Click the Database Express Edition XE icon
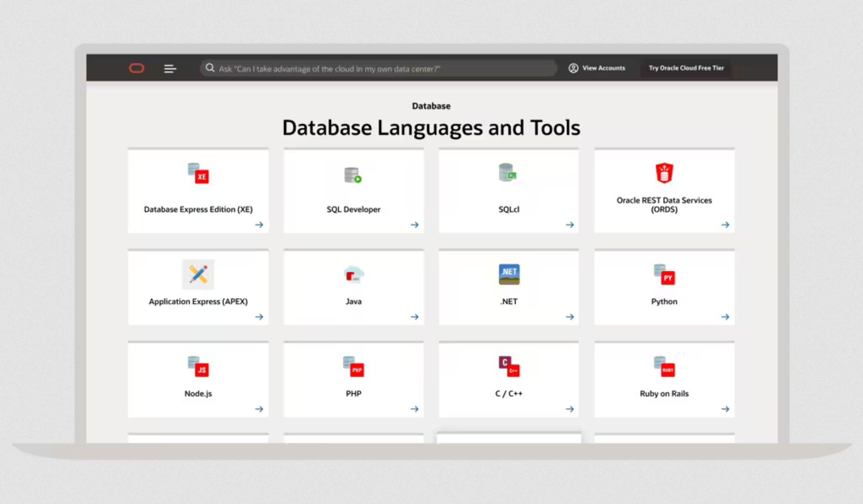The image size is (863, 504). [x=198, y=173]
